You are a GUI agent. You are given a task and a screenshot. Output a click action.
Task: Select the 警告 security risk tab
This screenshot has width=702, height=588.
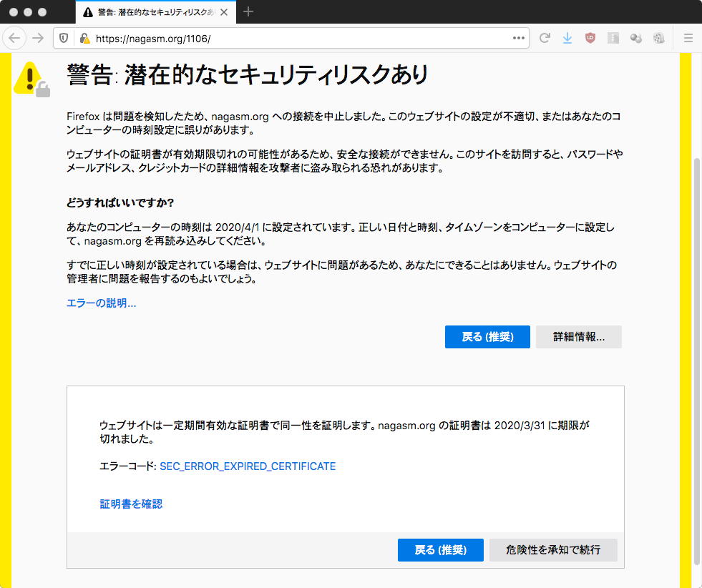pyautogui.click(x=155, y=12)
